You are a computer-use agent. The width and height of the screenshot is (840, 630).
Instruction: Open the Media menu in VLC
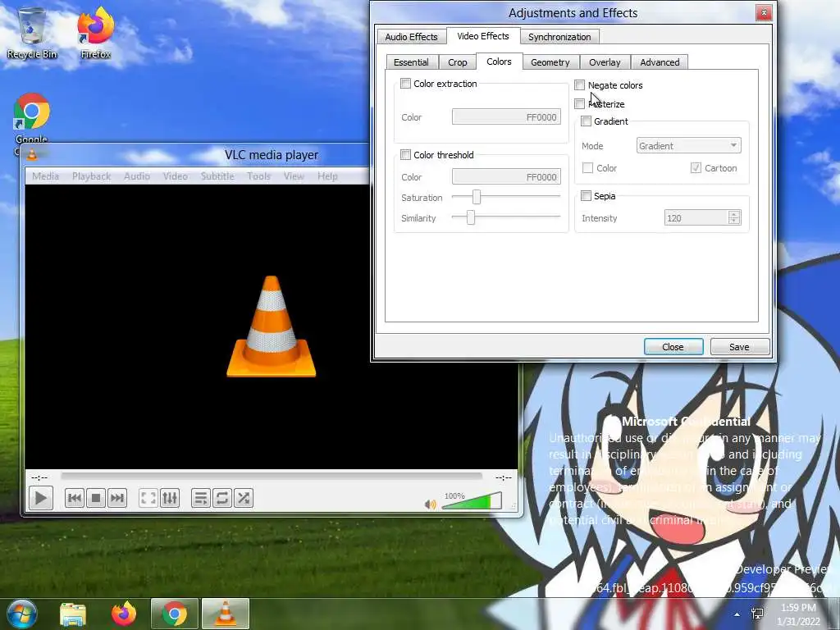46,176
